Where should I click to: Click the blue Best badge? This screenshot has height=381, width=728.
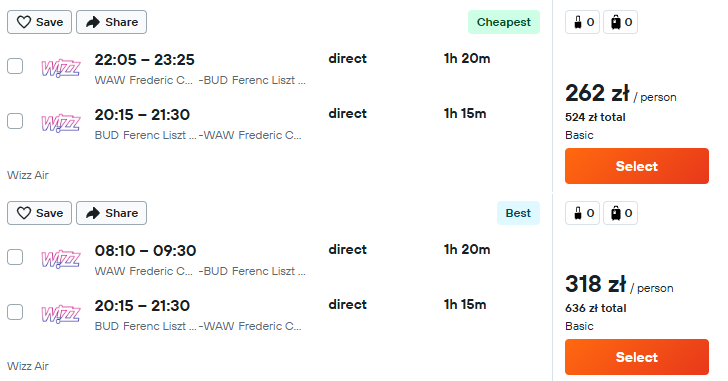(518, 213)
